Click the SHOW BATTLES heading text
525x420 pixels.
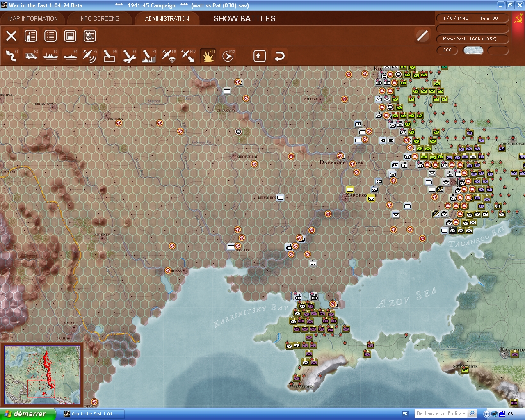pyautogui.click(x=244, y=18)
